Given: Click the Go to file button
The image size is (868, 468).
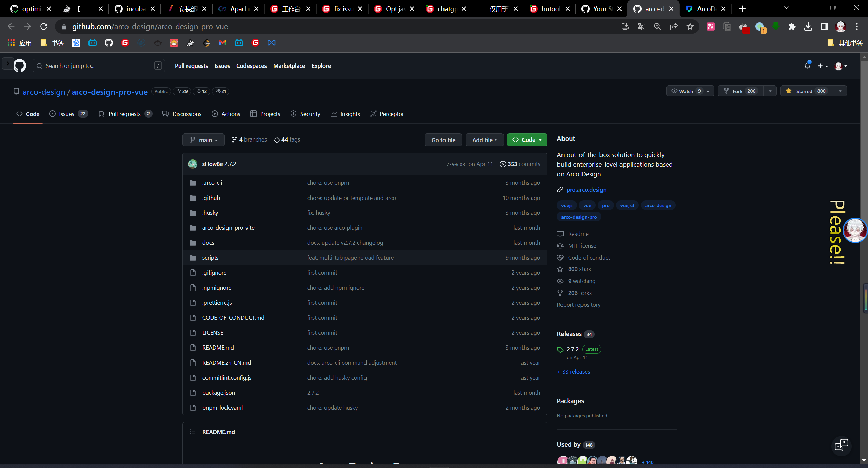Looking at the screenshot, I should [443, 140].
